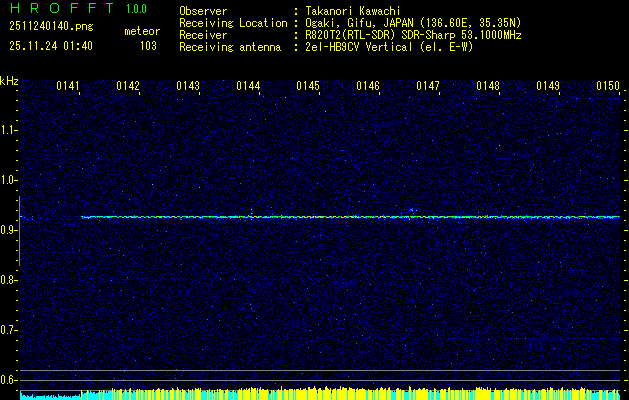
Task: Click the observer name Takanori Kawachi
Action: (x=353, y=11)
